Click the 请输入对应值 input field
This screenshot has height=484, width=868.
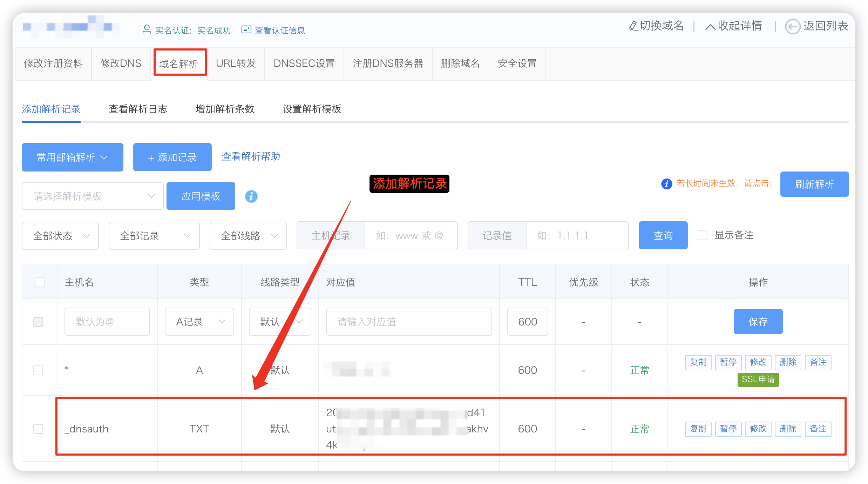coord(409,322)
